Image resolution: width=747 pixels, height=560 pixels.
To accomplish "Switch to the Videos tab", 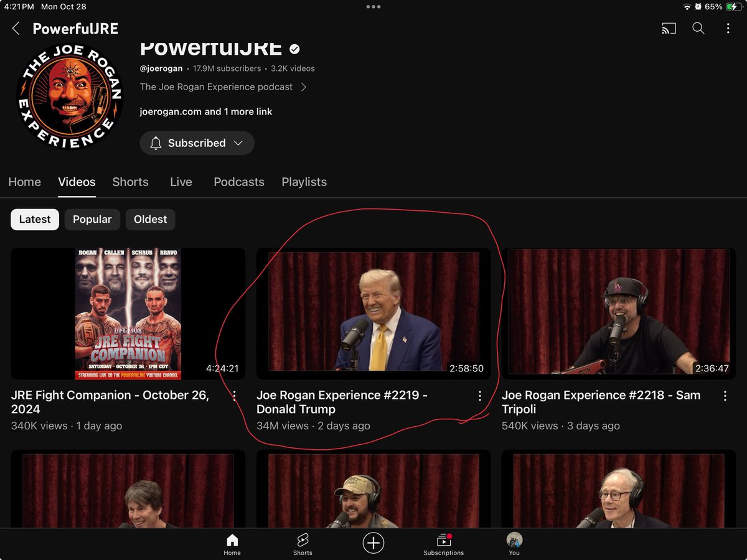I will [x=77, y=182].
